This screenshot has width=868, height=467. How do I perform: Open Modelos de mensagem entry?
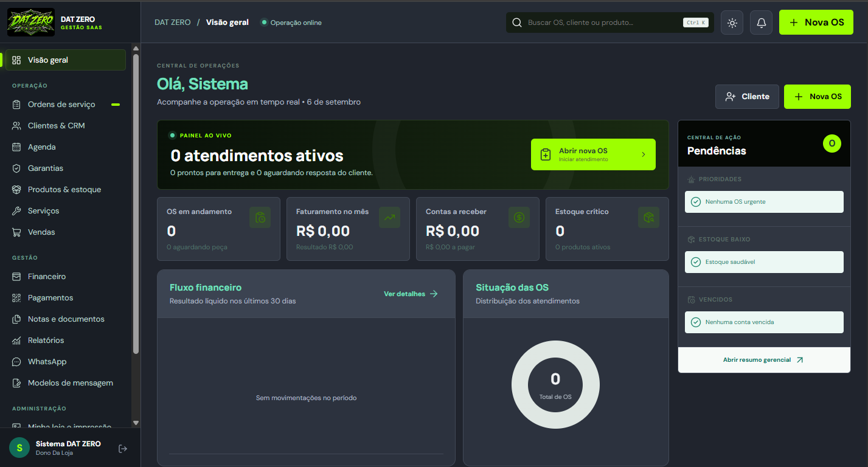click(x=66, y=383)
